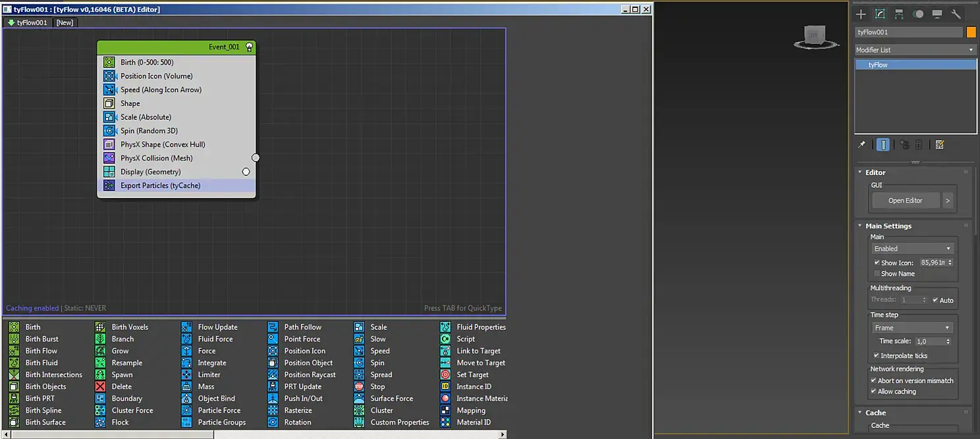Adjust the Time scale spinner
Viewport: 980px width, 439px height.
[948, 341]
